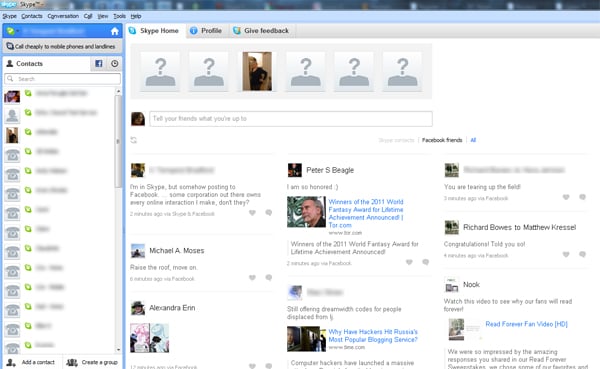
Task: Show All feed updates
Action: coord(473,140)
